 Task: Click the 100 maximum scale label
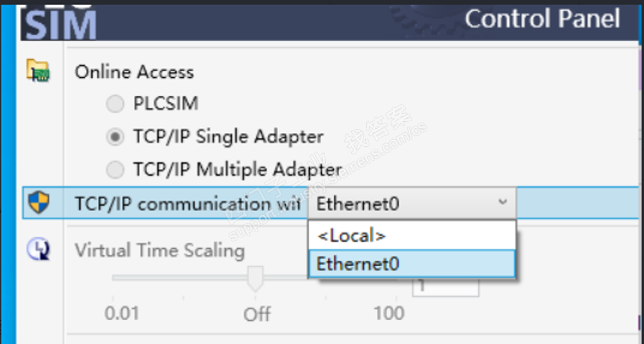pos(388,314)
